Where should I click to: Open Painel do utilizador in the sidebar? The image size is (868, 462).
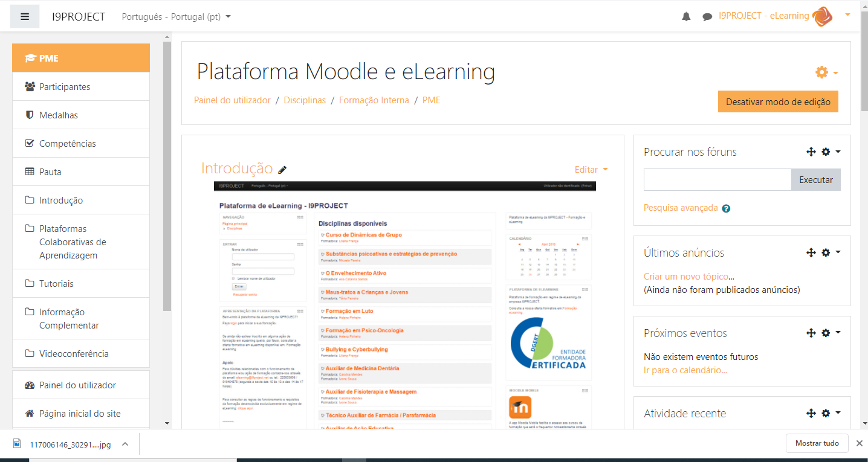coord(81,385)
